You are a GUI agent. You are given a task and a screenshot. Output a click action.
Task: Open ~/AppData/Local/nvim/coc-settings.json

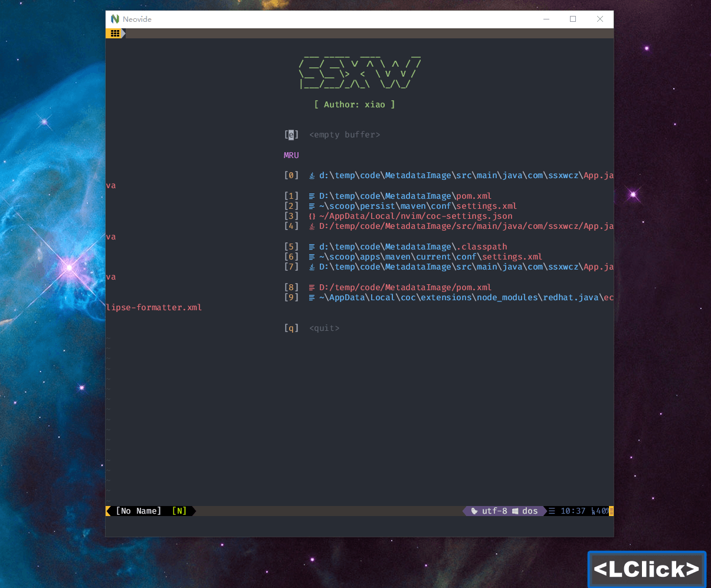[x=416, y=216]
